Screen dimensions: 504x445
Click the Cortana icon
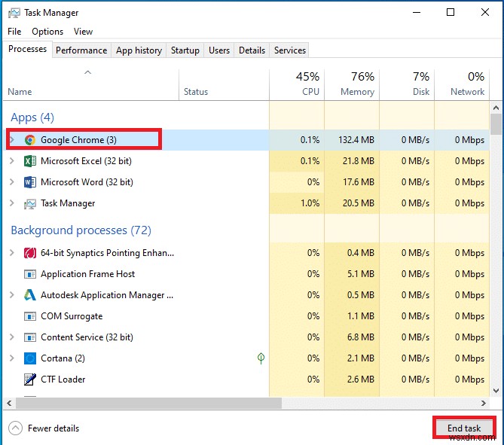[30, 358]
